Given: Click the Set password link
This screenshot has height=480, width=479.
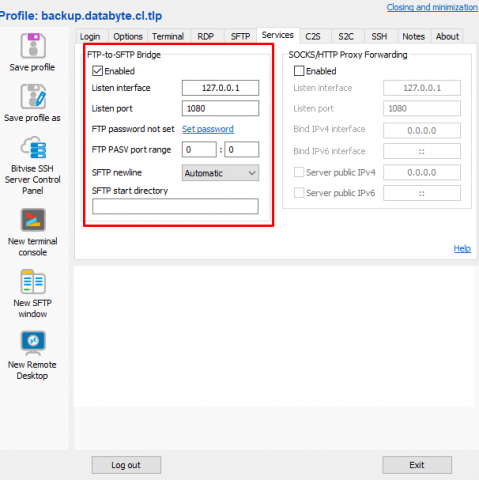Looking at the screenshot, I should coord(208,129).
